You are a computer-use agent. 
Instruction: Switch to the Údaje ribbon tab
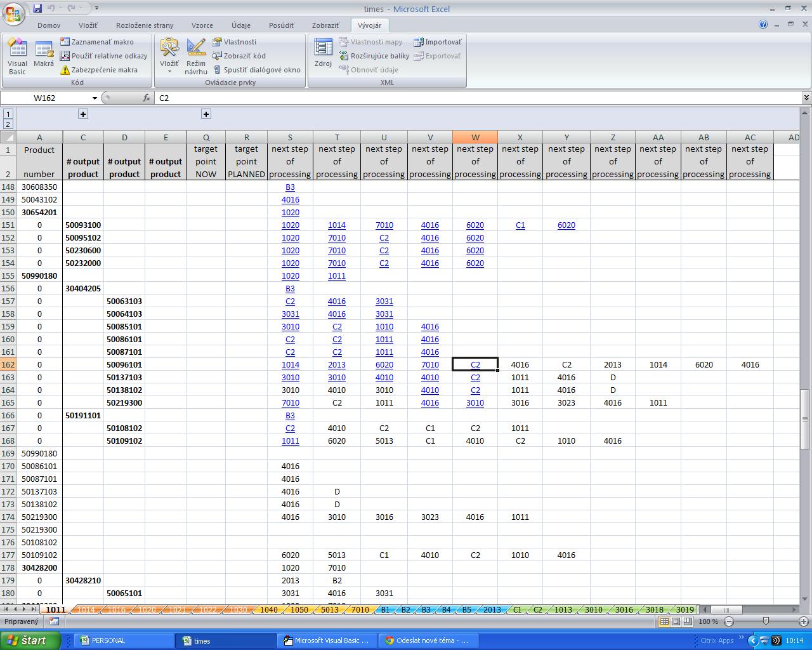240,25
